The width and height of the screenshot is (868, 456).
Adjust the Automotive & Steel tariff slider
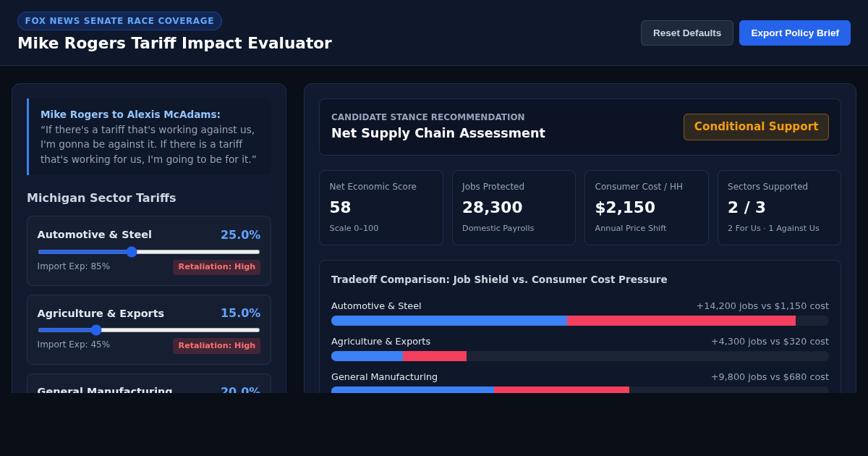point(149,252)
